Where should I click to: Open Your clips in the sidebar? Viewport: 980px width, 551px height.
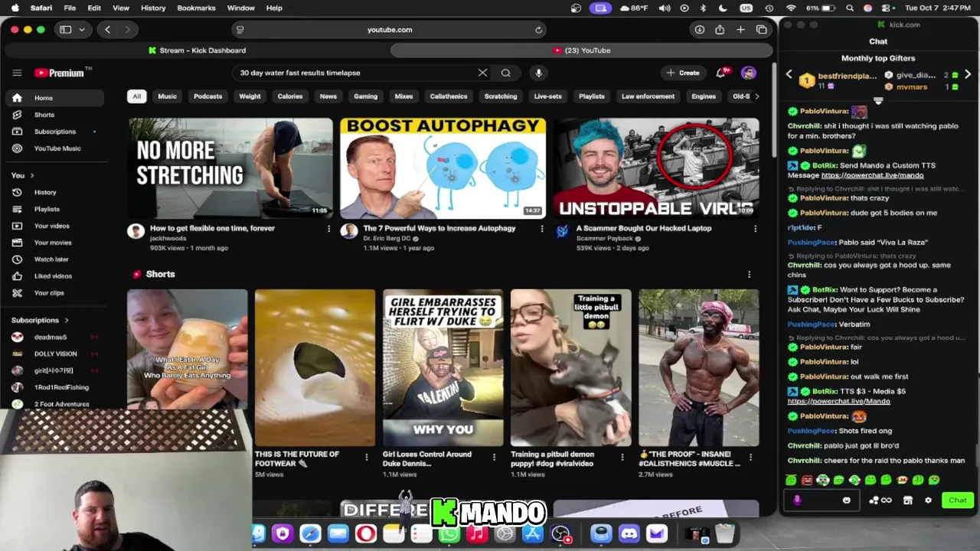[53, 293]
